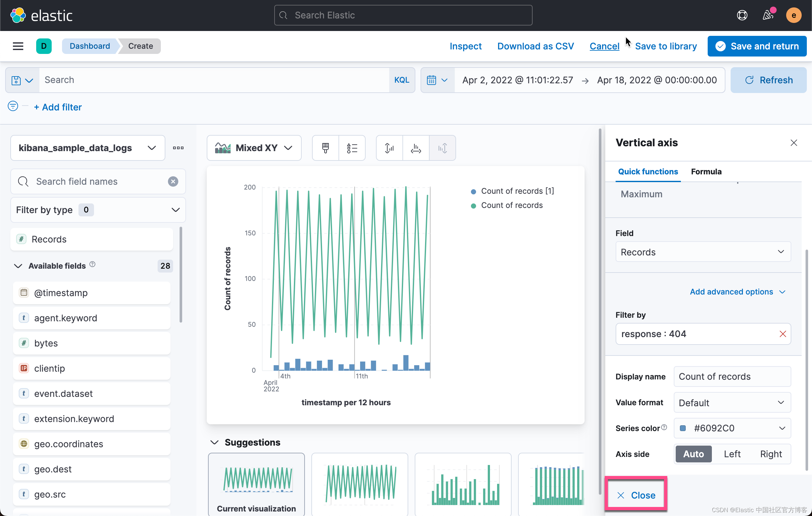
Task: Open the hamburger navigation menu
Action: 18,46
